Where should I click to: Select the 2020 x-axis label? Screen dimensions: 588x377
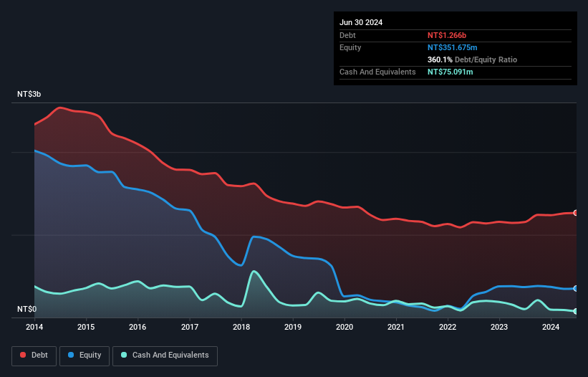click(344, 327)
